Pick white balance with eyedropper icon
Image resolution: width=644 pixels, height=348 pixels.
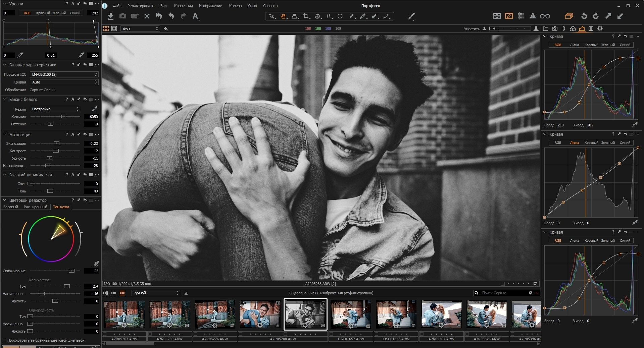[95, 109]
